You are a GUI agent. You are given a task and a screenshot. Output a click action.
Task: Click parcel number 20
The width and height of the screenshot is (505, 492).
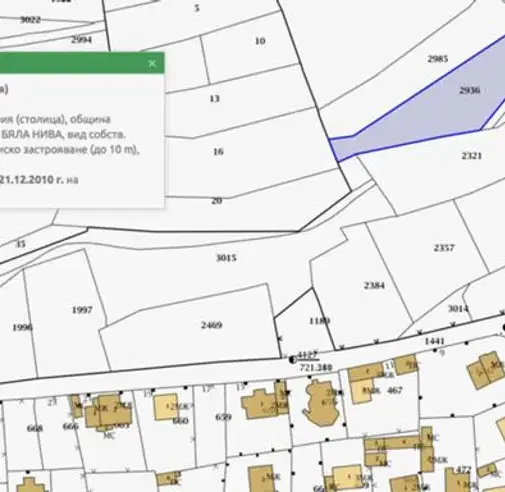[217, 201]
